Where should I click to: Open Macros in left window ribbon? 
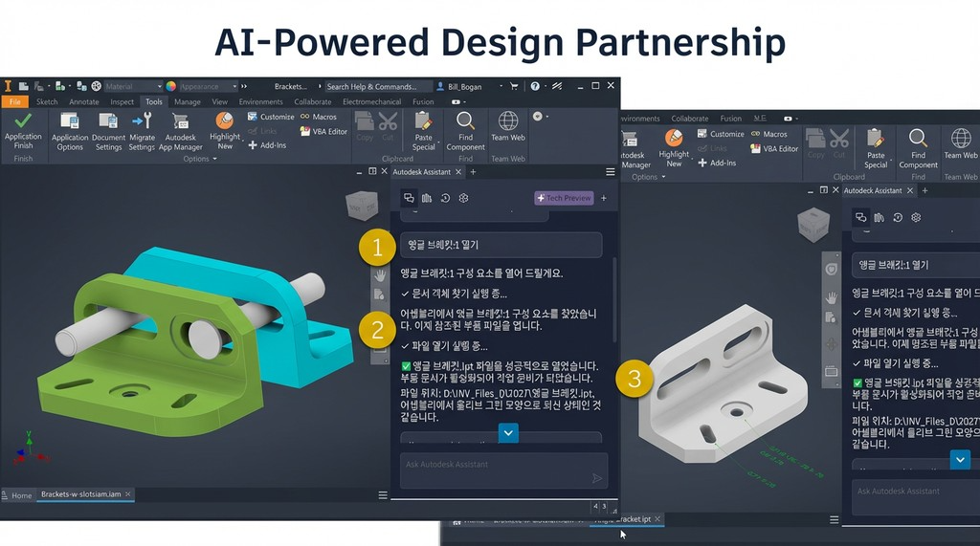(318, 117)
